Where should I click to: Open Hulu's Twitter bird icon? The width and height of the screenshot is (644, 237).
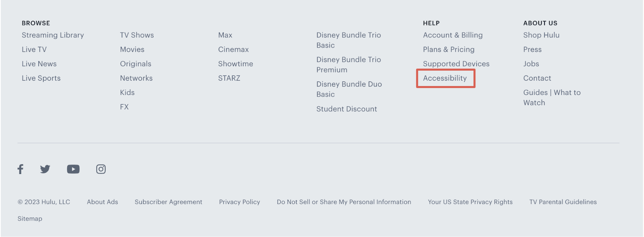click(x=45, y=169)
